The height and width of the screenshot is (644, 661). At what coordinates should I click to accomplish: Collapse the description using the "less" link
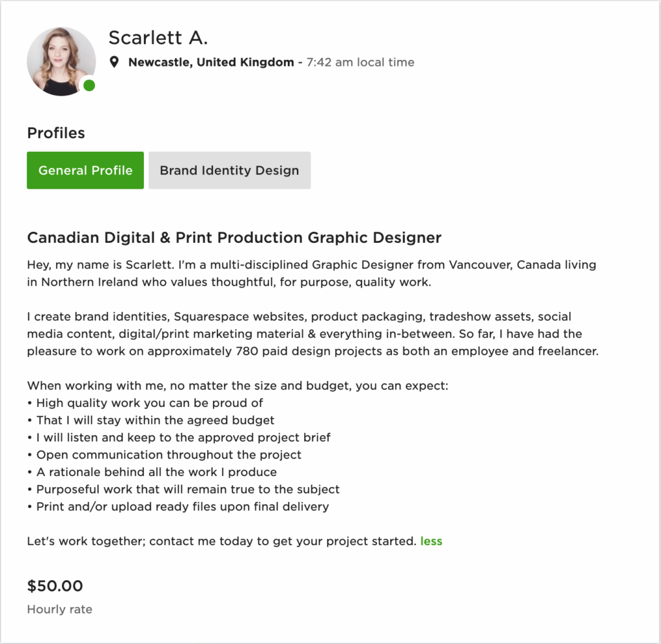pyautogui.click(x=431, y=541)
